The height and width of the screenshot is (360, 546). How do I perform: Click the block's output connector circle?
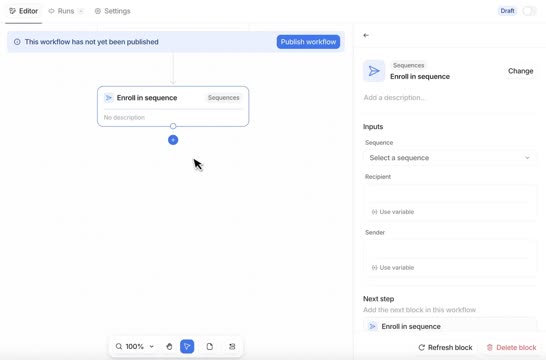pyautogui.click(x=173, y=126)
